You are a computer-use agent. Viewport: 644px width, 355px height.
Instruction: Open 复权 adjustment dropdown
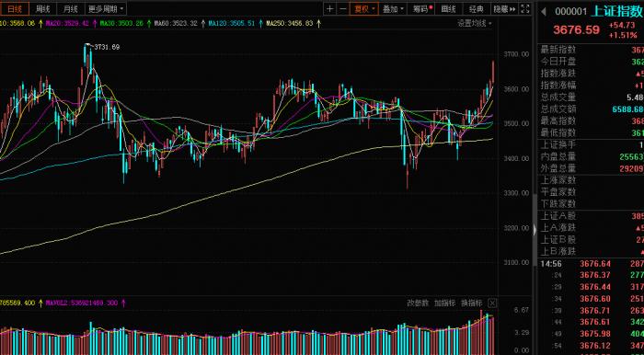[x=364, y=8]
